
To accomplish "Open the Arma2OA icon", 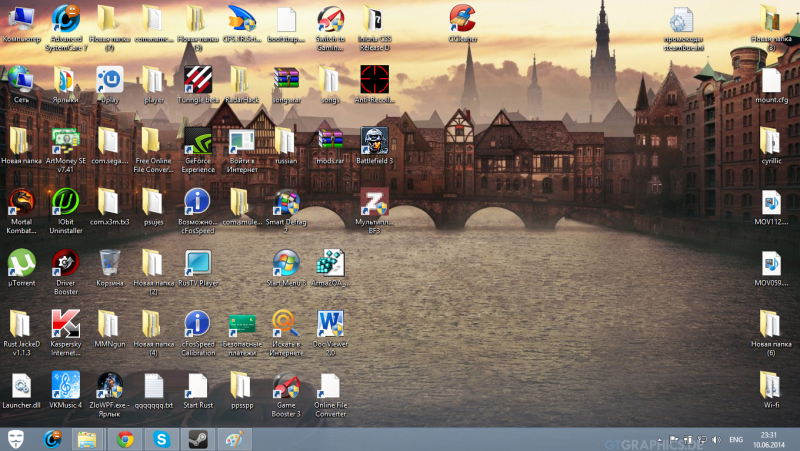I will 330,263.
